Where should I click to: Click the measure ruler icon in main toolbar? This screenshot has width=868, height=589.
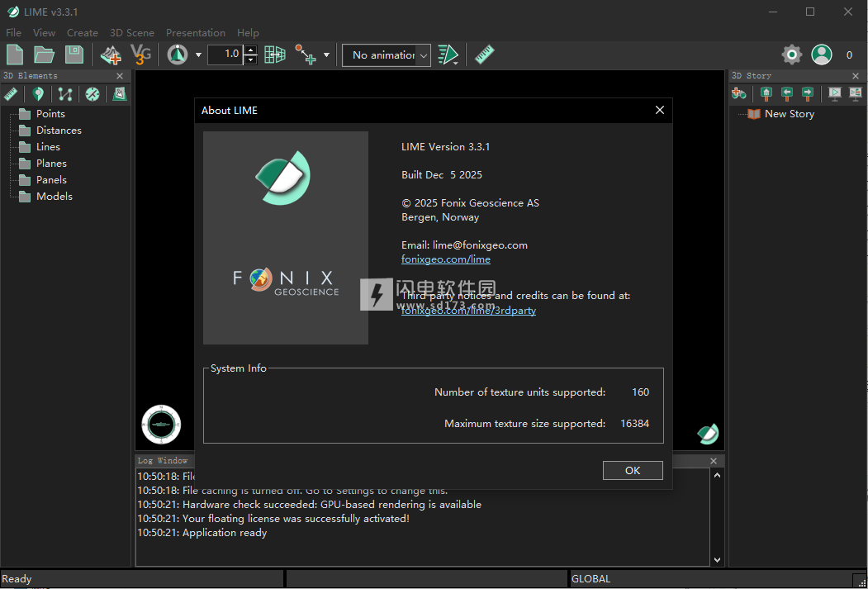click(x=485, y=55)
